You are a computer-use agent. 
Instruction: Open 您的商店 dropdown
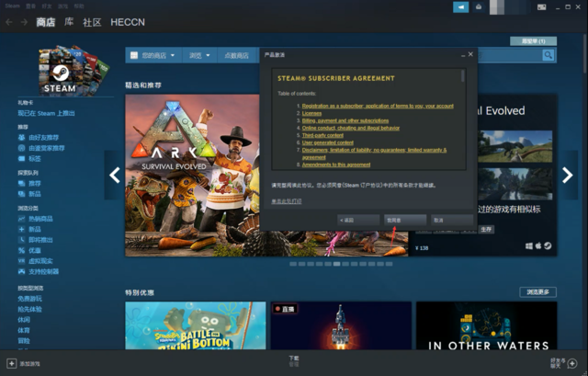point(153,55)
